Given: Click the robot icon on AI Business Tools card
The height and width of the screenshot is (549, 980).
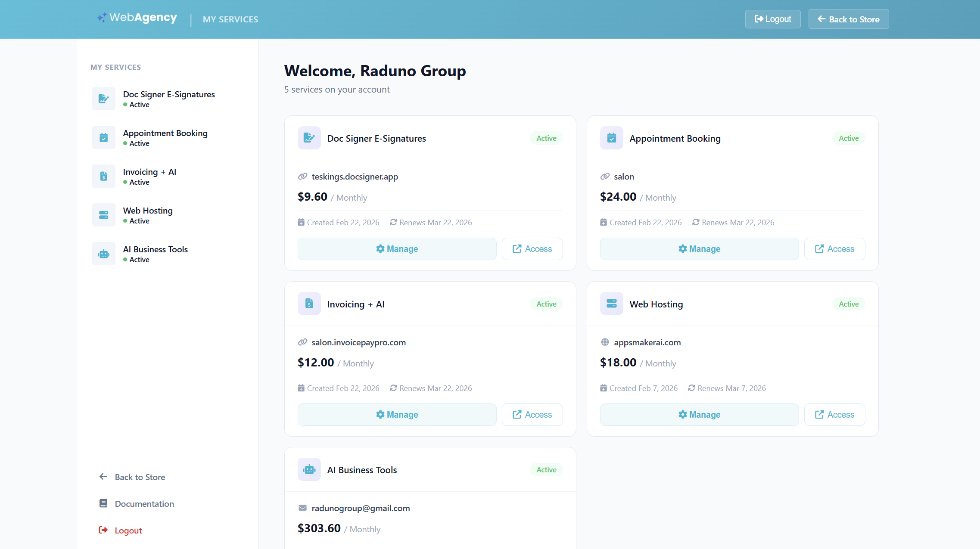Looking at the screenshot, I should coord(309,469).
